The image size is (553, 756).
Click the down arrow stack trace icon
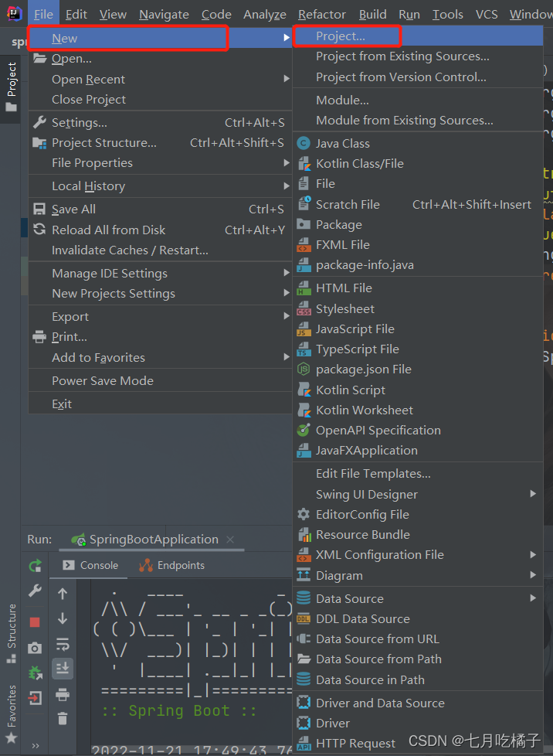63,618
